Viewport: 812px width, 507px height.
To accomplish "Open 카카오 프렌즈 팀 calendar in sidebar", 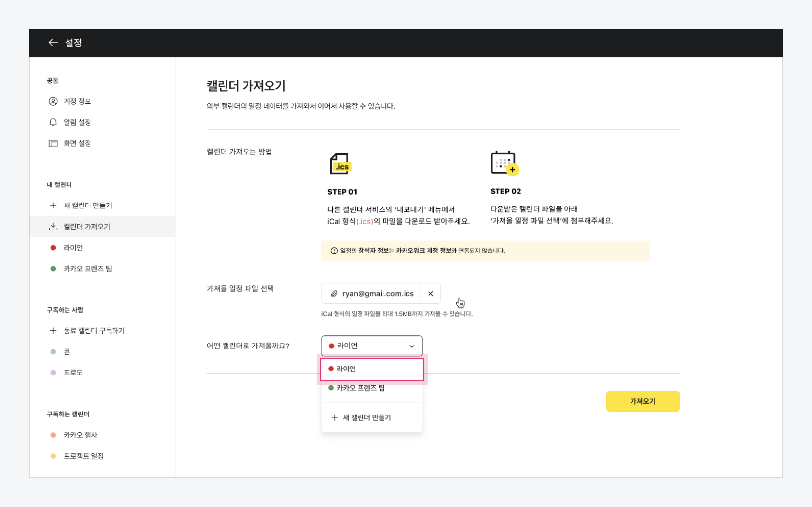I will (88, 269).
